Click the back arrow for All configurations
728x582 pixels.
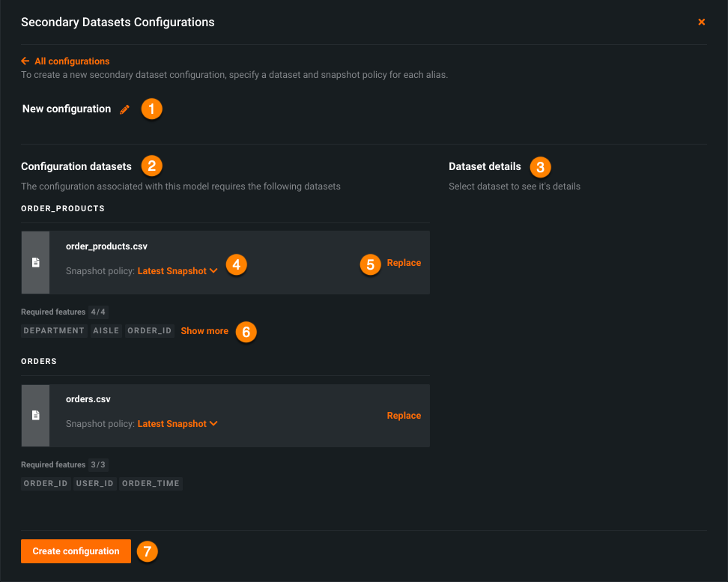[x=25, y=61]
